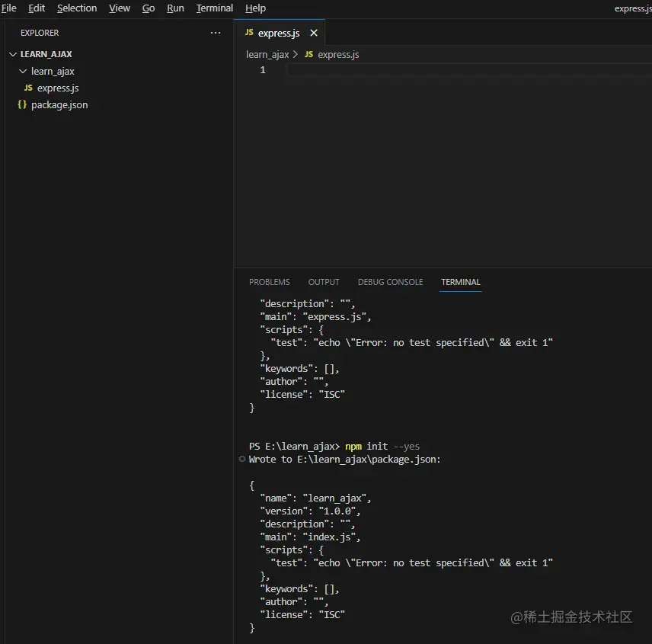This screenshot has height=644, width=652.
Task: Open the Help menu
Action: 255,8
